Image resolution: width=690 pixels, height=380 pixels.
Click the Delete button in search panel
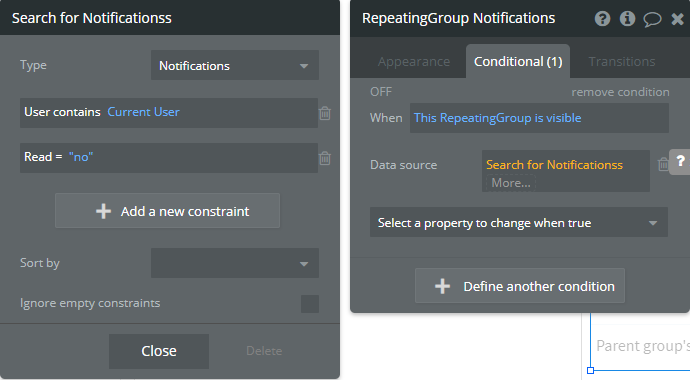(264, 351)
